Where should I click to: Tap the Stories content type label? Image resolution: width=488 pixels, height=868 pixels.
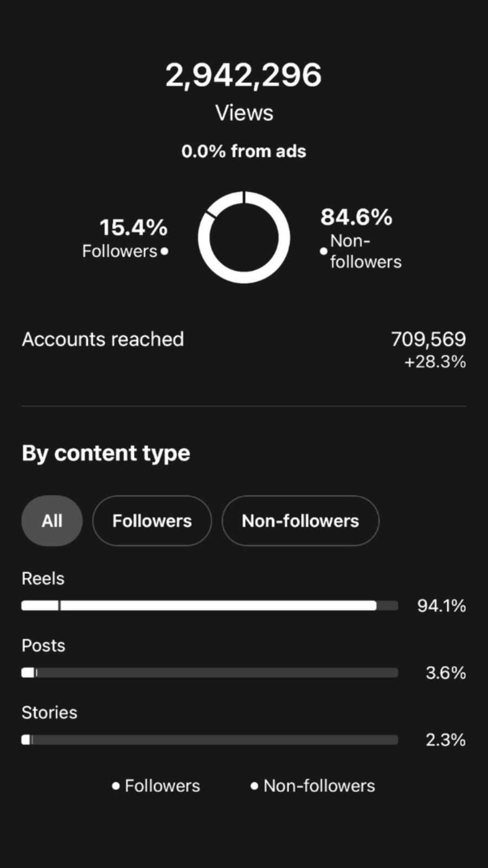(x=49, y=712)
